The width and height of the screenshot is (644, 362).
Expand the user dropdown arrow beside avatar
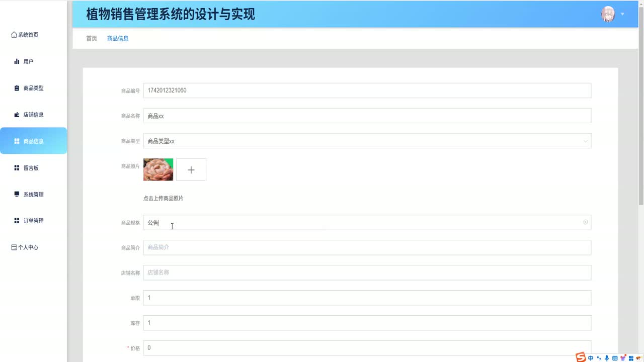(622, 14)
